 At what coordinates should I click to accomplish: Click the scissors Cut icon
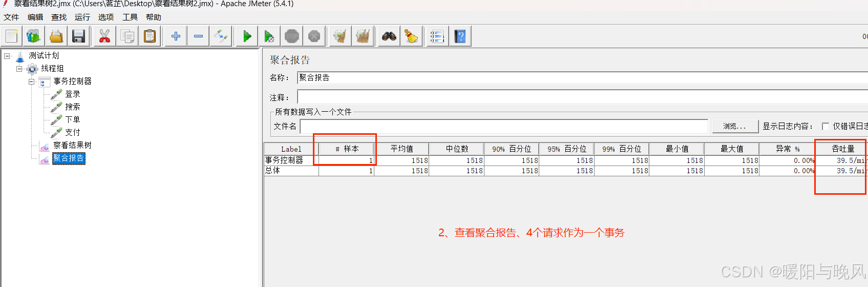coord(104,36)
